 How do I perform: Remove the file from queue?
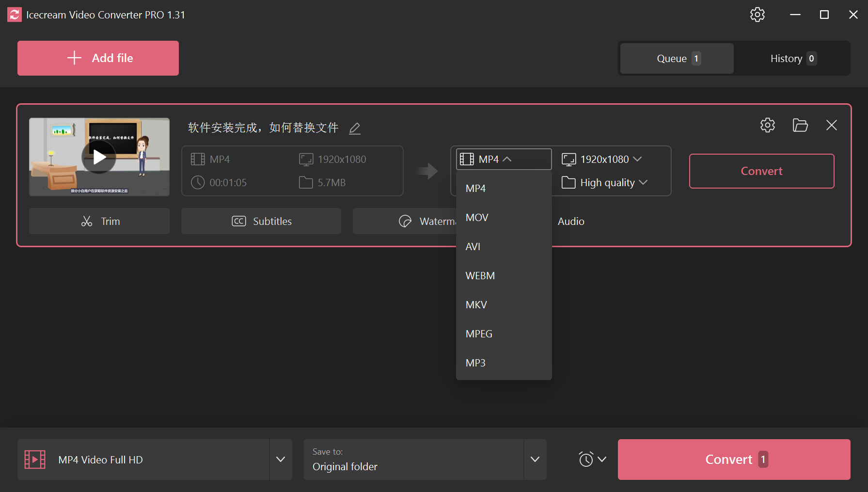[x=832, y=125]
